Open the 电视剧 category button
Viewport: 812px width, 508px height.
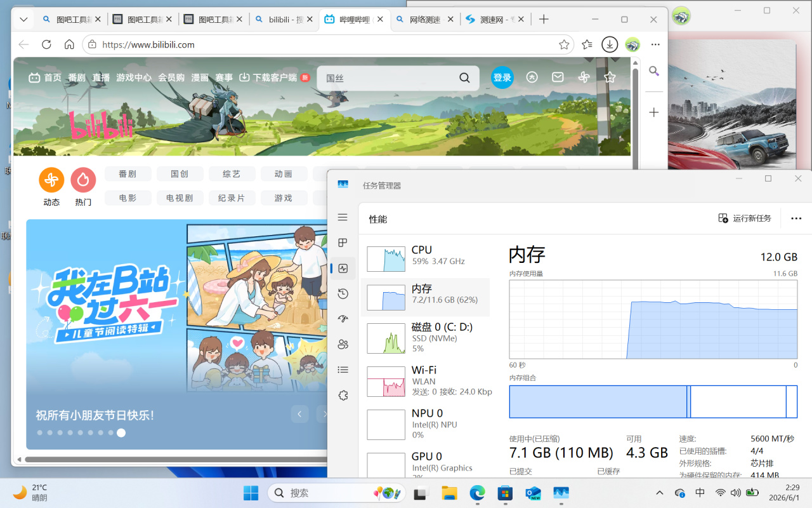(x=180, y=198)
